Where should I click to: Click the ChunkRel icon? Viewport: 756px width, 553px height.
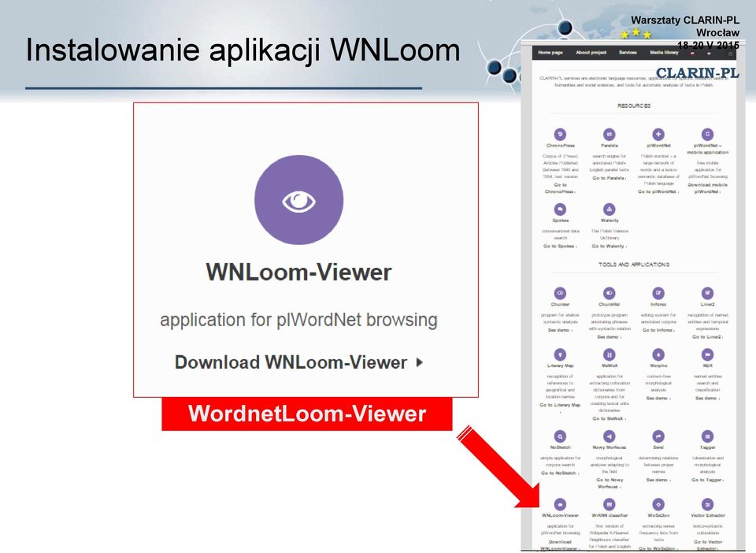[x=610, y=293]
